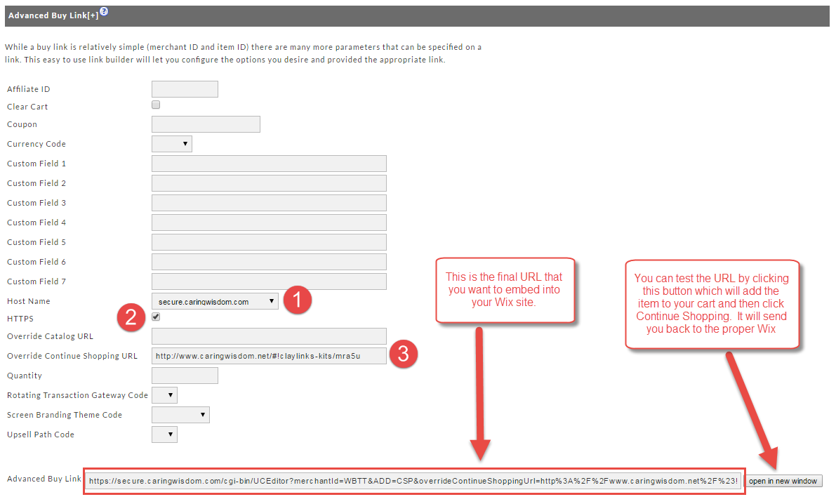This screenshot has height=504, width=836.
Task: Focus the Override Catalog URL field
Action: [x=270, y=336]
